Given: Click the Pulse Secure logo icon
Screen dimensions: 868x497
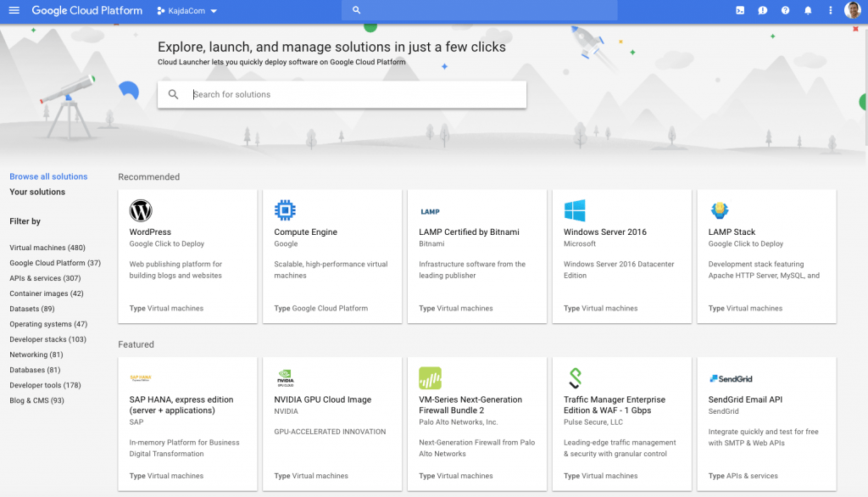Looking at the screenshot, I should point(576,378).
